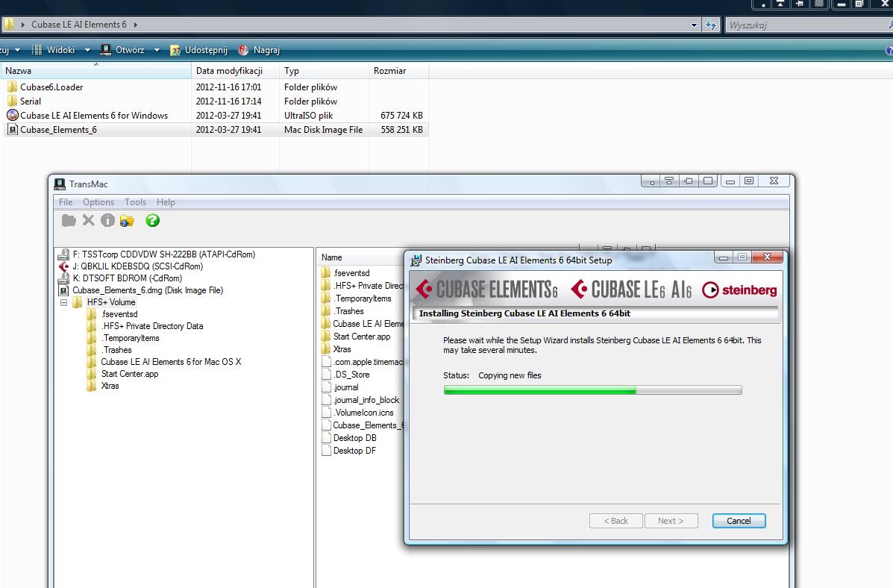Select the K: DTSOFT BDROM drive entry

coord(128,278)
